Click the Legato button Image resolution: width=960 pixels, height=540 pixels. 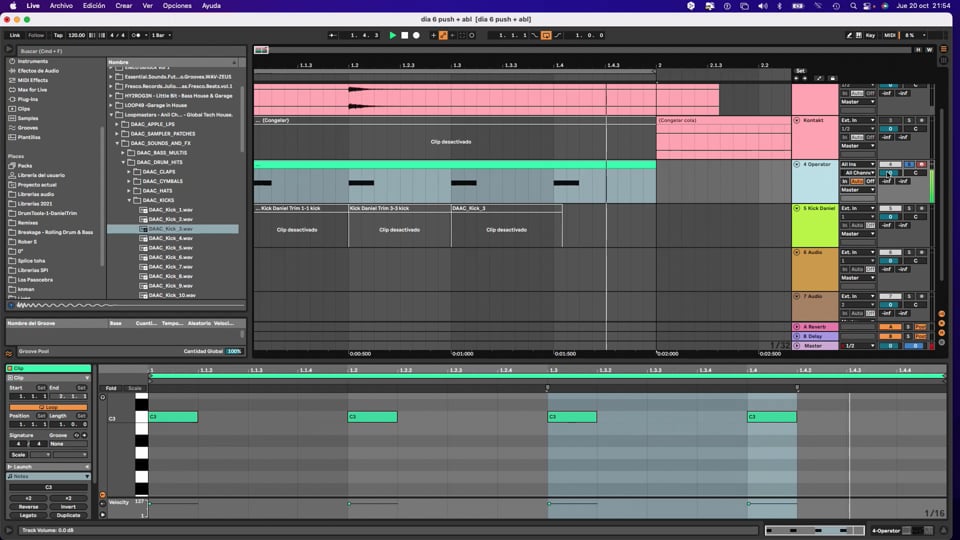click(28, 516)
